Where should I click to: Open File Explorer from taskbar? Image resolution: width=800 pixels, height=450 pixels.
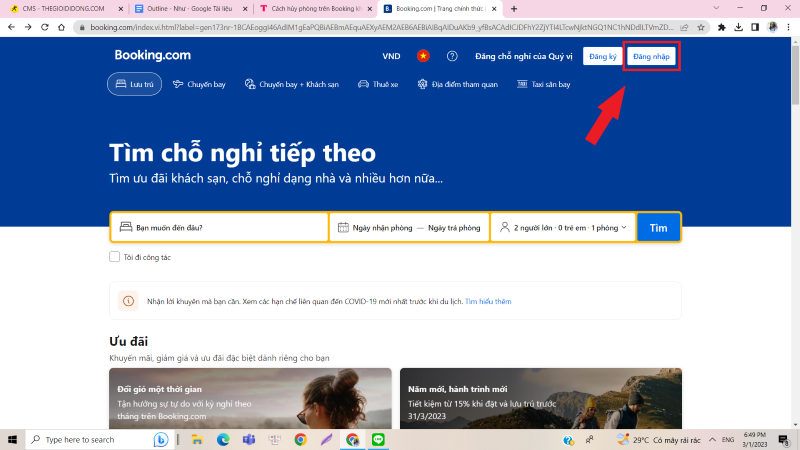click(x=197, y=440)
